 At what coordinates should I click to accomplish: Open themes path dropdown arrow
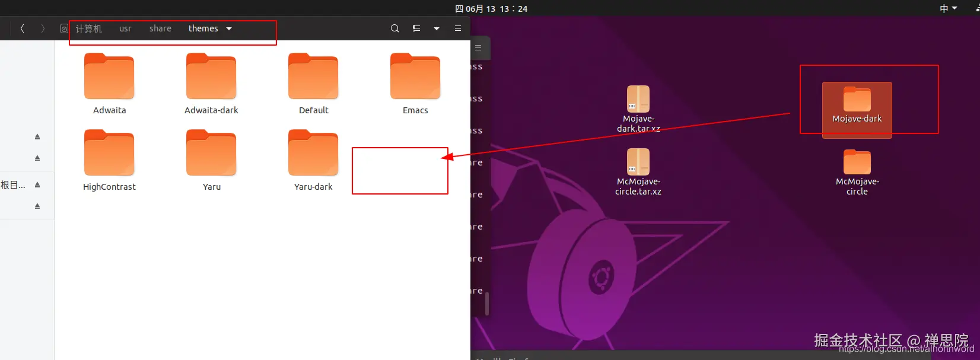coord(229,28)
